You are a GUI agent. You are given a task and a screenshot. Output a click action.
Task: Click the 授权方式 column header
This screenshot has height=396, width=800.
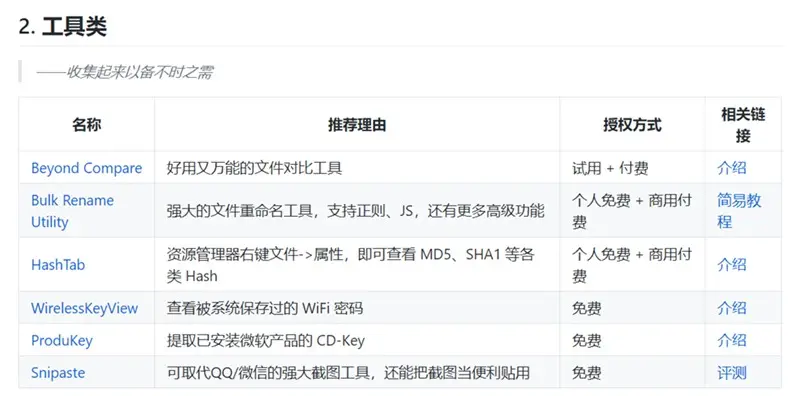[632, 125]
